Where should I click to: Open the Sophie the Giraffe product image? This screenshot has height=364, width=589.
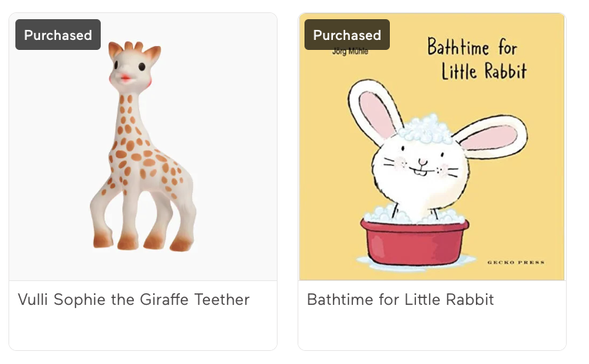[x=143, y=154]
